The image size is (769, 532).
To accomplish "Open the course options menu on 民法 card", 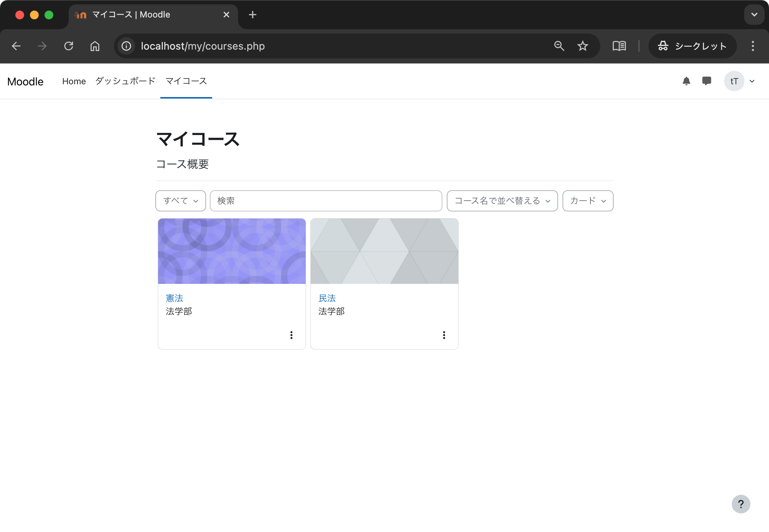I will point(444,335).
